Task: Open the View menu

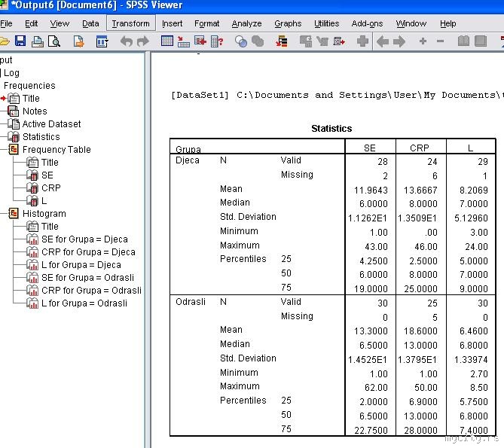Action: coord(60,23)
